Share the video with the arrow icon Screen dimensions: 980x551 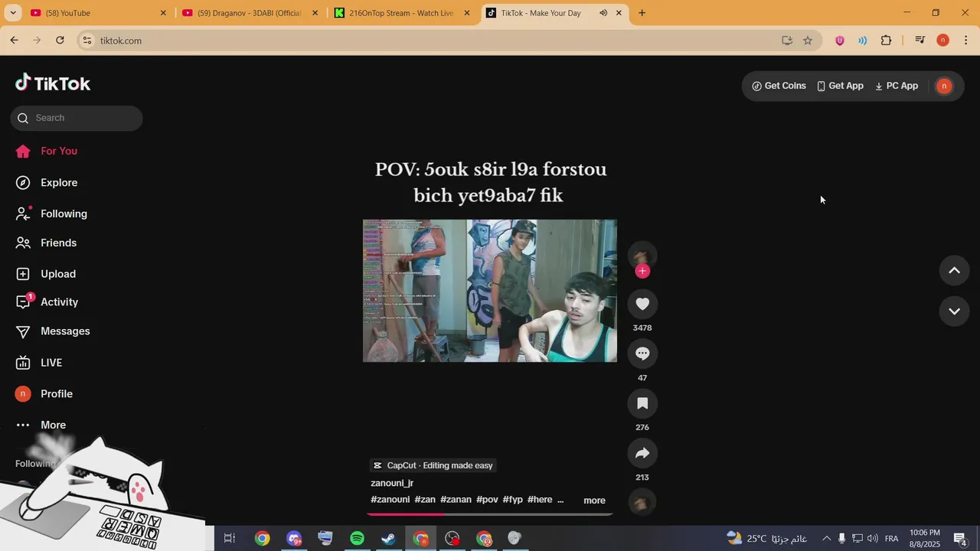[642, 453]
